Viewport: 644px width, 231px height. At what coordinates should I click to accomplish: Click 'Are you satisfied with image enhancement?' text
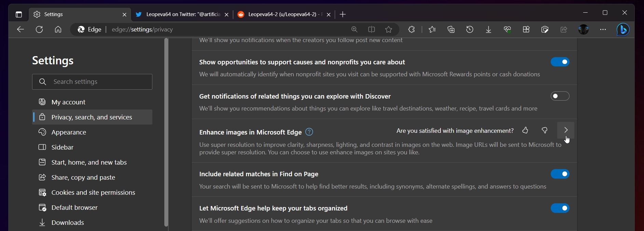(455, 131)
